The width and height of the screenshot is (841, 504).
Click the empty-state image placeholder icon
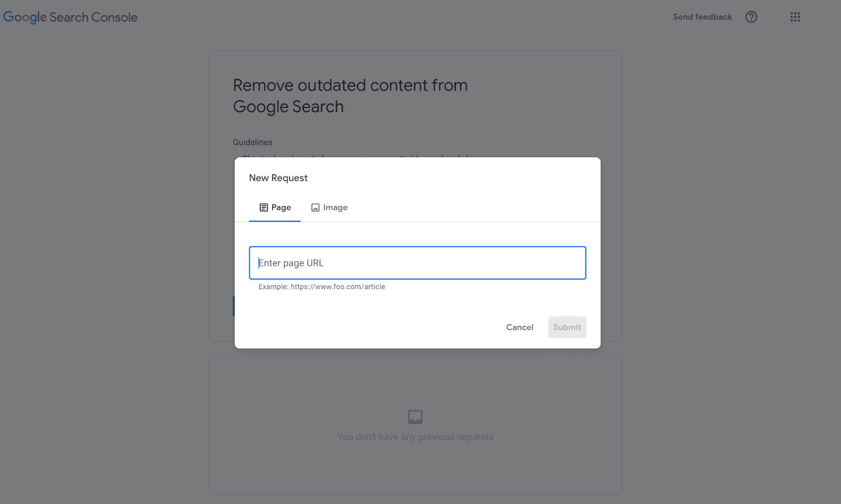point(415,416)
